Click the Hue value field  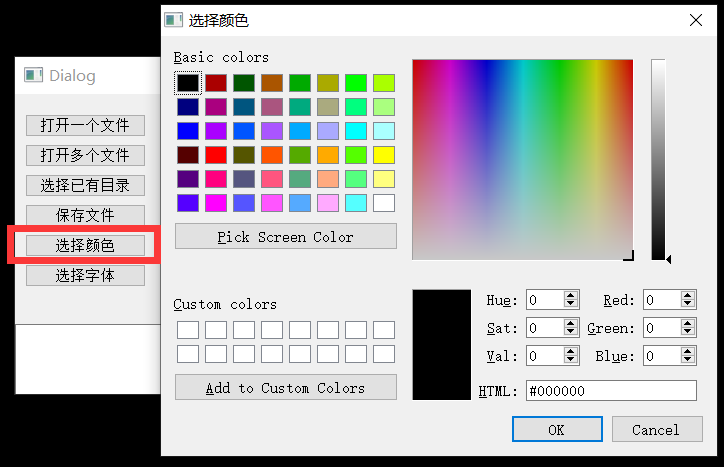pos(545,300)
